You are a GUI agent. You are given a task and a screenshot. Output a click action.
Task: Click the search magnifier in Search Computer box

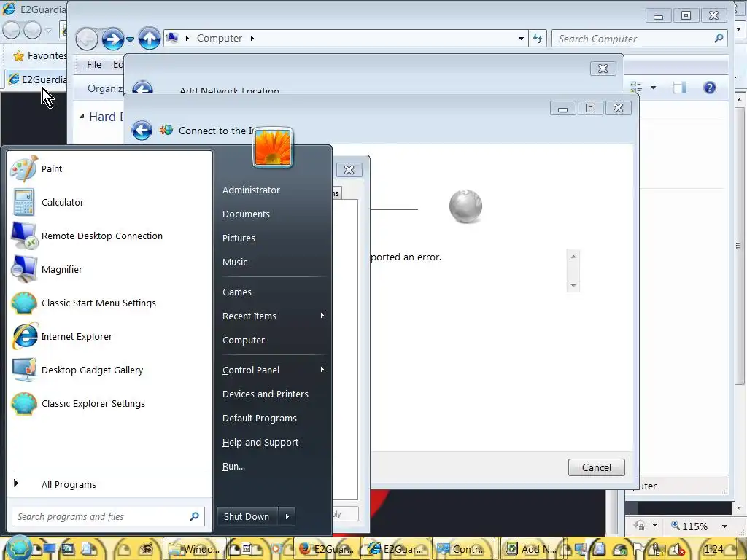tap(719, 38)
